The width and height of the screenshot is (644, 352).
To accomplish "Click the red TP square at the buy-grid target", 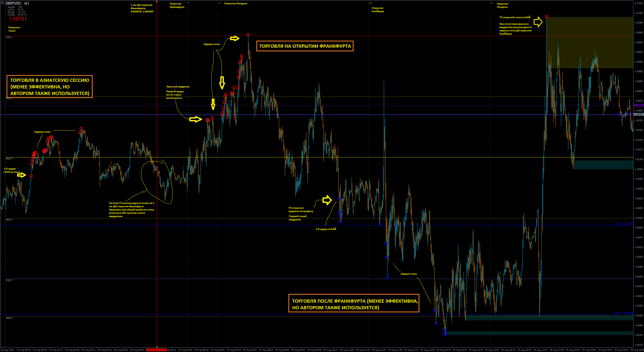I will [546, 17].
